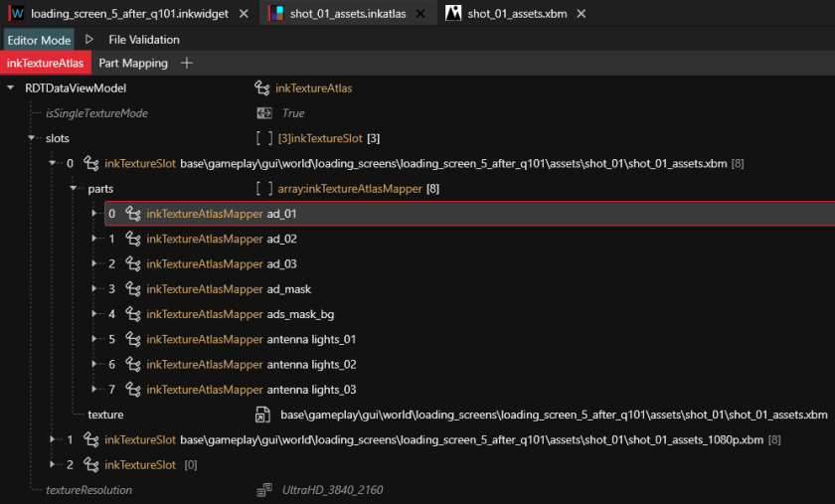The width and height of the screenshot is (835, 504).
Task: Click the atlas icon on inkatlas tab
Action: (276, 13)
